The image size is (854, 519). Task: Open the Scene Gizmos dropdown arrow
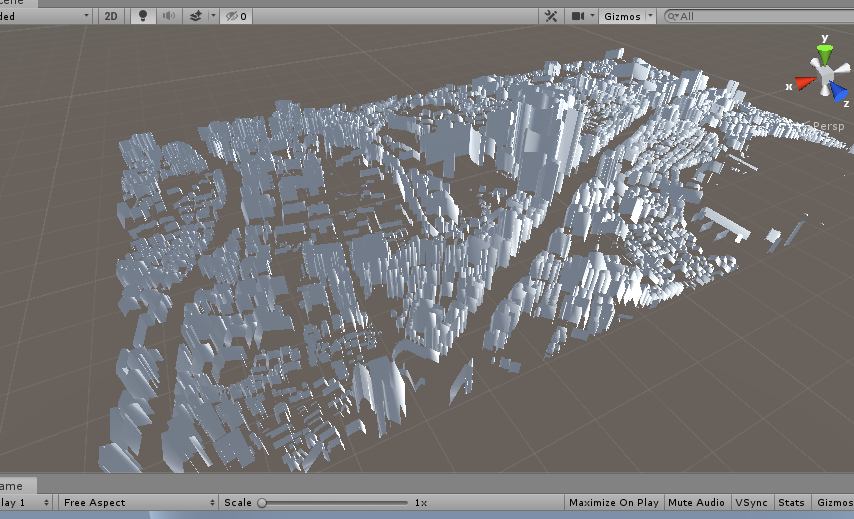point(650,16)
